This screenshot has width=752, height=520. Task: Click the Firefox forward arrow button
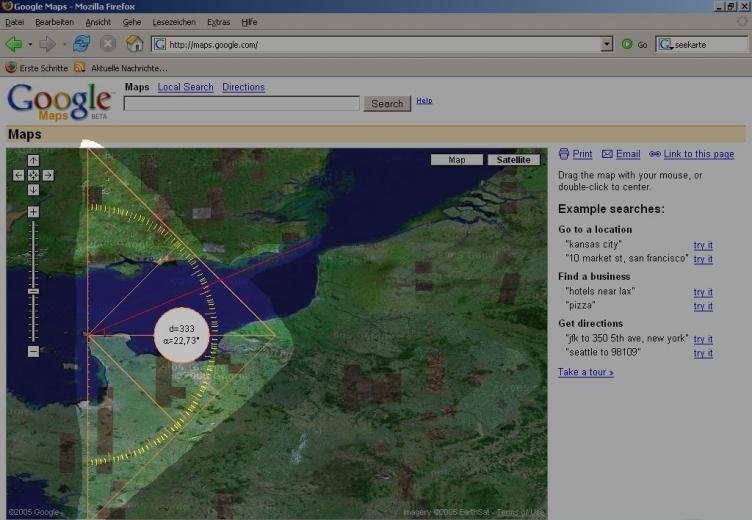47,44
